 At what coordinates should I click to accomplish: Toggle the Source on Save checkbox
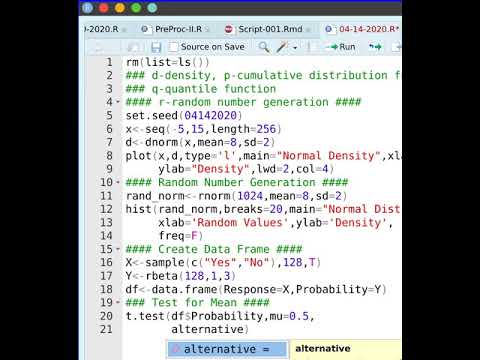(x=173, y=47)
